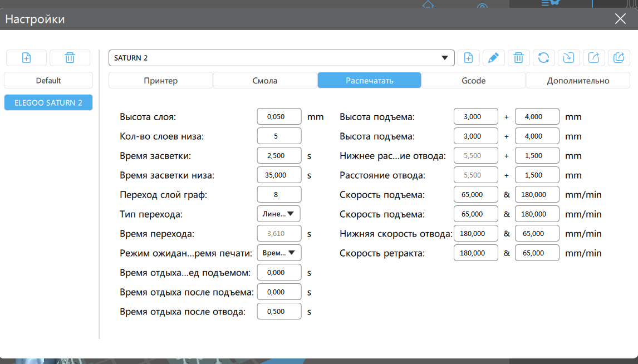This screenshot has height=364, width=638.
Task: Delete the selected printer in left sidebar
Action: click(x=70, y=58)
